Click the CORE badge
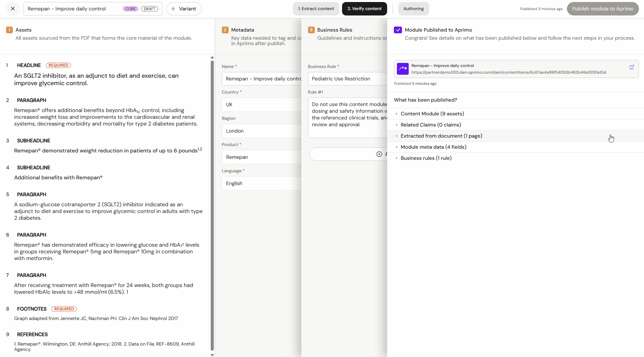The width and height of the screenshot is (644, 357). click(131, 9)
